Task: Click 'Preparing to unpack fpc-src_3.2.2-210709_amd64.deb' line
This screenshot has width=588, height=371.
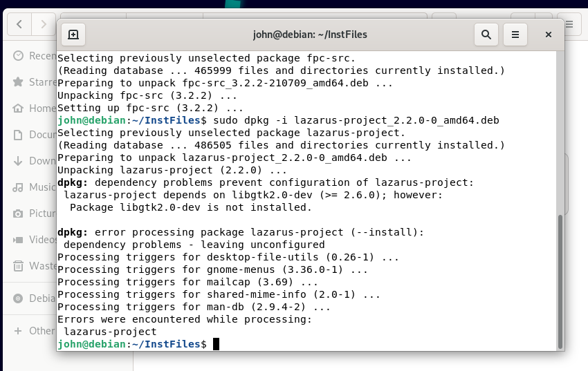Action: click(x=225, y=83)
